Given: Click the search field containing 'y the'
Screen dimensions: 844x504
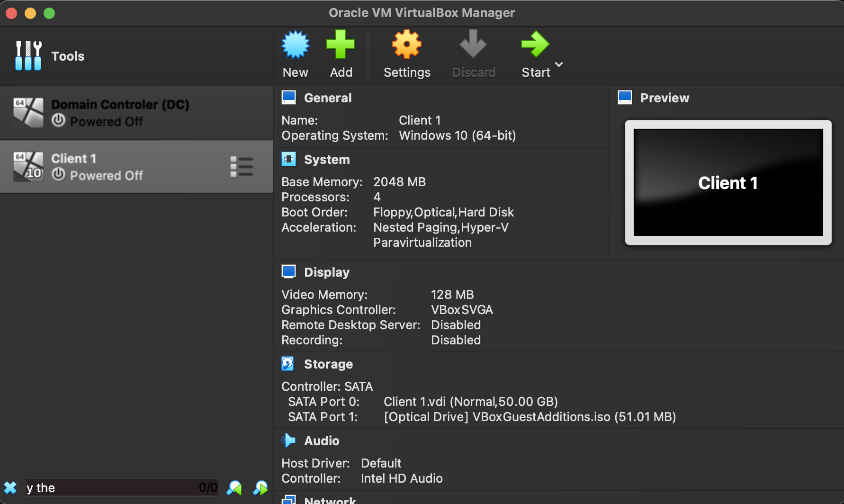Looking at the screenshot, I should pyautogui.click(x=122, y=487).
